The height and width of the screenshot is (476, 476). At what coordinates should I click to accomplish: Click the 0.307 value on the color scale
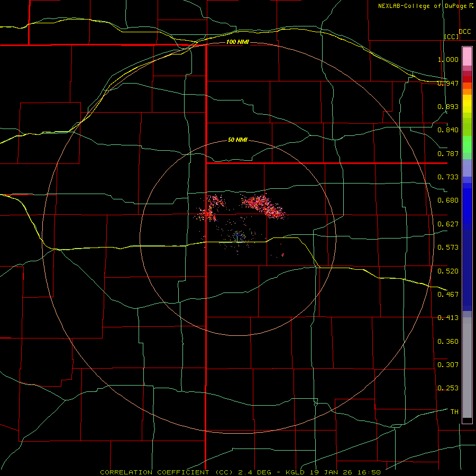448,365
